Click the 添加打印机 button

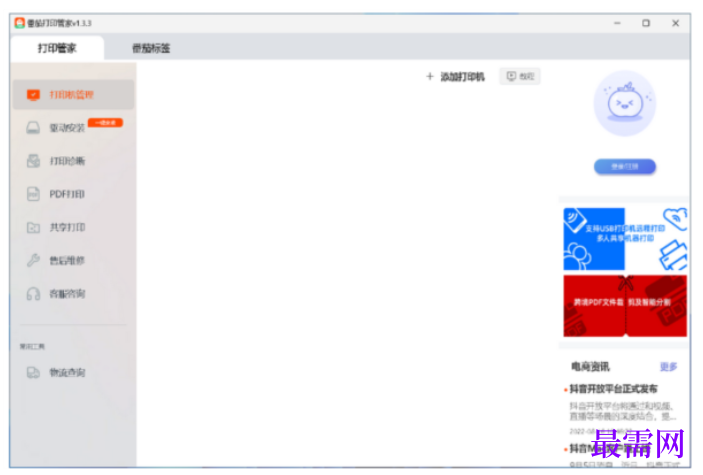(456, 77)
